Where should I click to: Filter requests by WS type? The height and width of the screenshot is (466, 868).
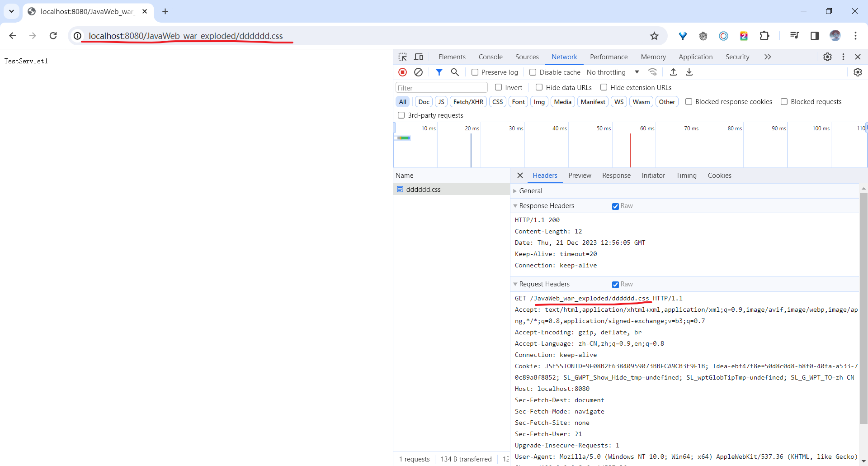(619, 102)
